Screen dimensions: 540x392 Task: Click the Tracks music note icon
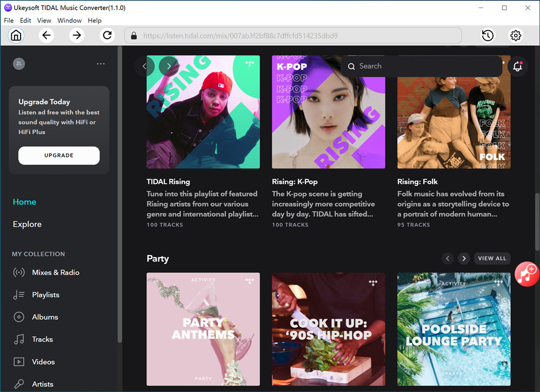19,339
